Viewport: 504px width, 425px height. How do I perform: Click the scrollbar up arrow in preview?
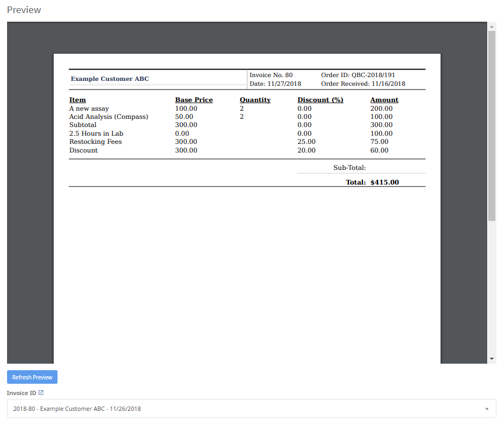click(x=492, y=26)
